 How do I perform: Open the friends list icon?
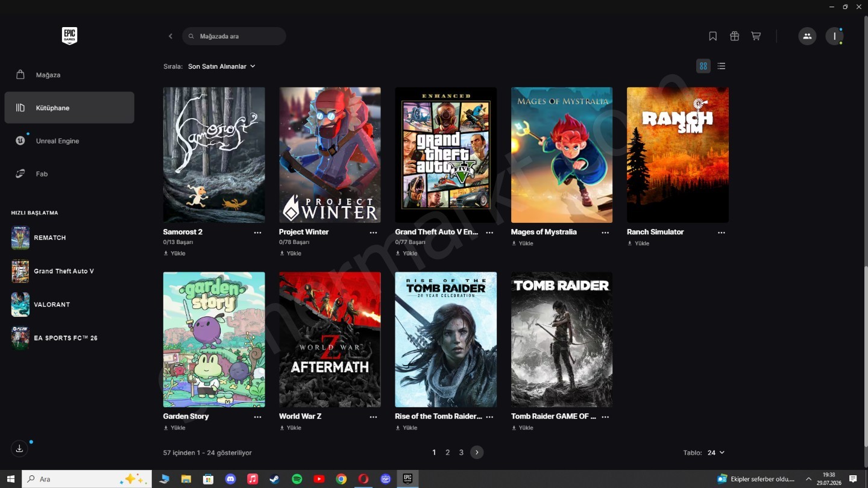point(807,36)
